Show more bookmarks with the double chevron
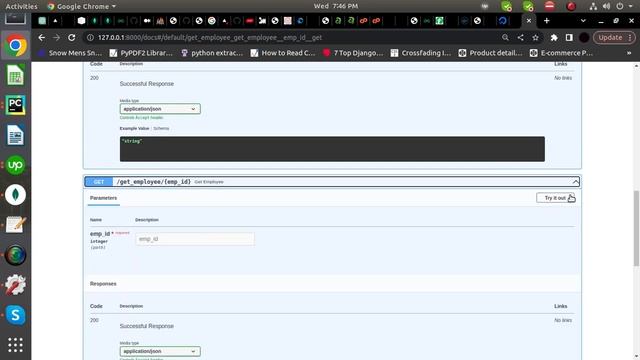The width and height of the screenshot is (640, 360). 629,53
